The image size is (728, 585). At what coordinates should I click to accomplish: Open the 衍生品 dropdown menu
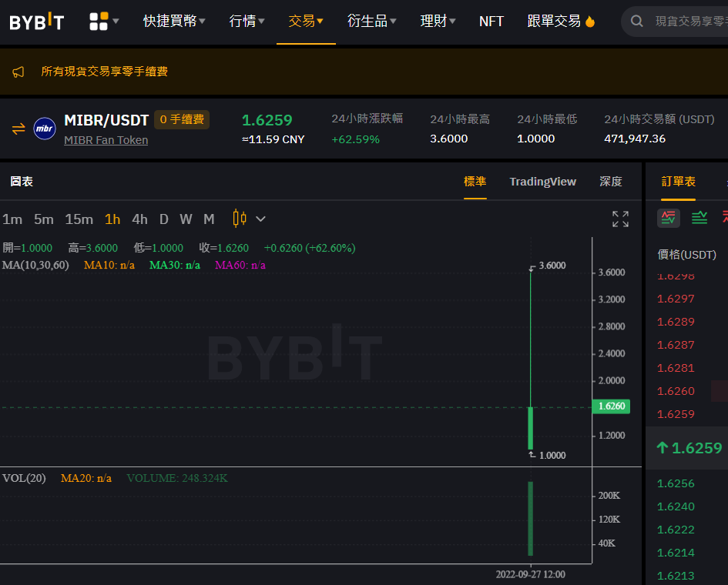(371, 22)
